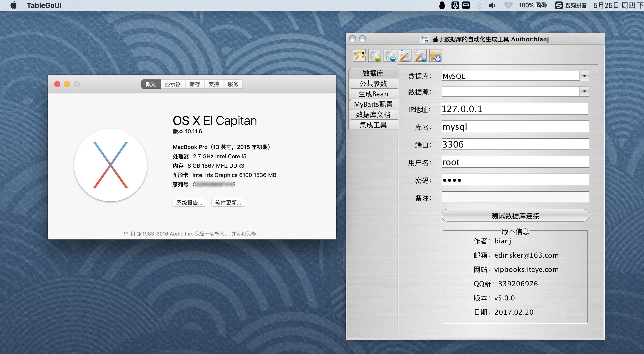The image size is (644, 354).
Task: Click wrench-screwdriver icon with blue plus
Action: click(420, 55)
